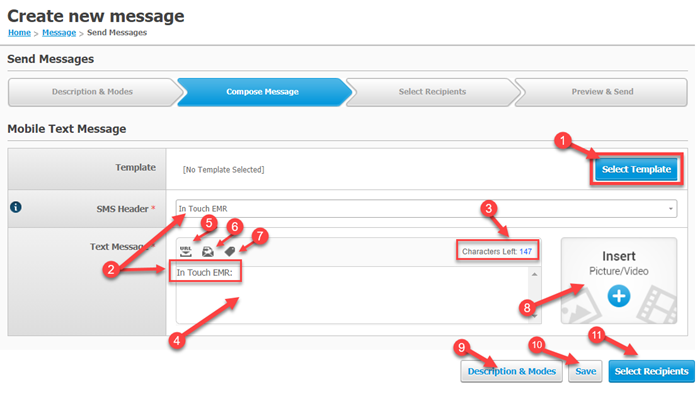Click the envelope icon in the message toolbar
700x394 pixels.
pyautogui.click(x=208, y=252)
